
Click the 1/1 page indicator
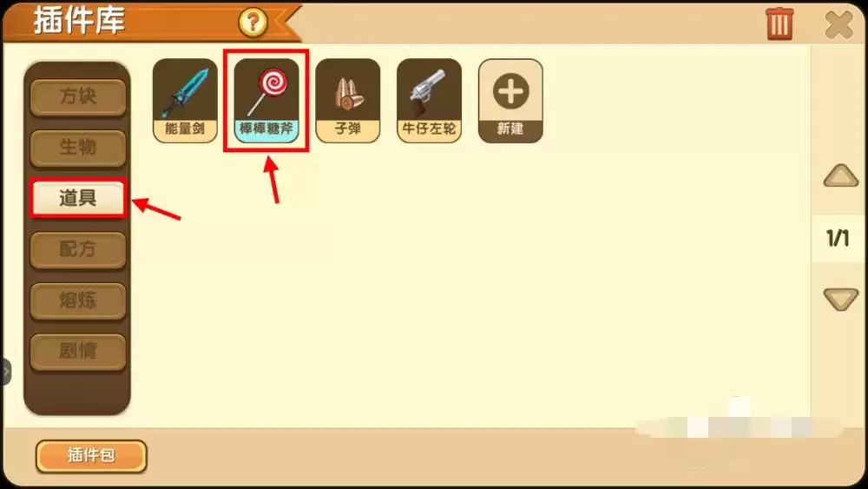pyautogui.click(x=838, y=238)
